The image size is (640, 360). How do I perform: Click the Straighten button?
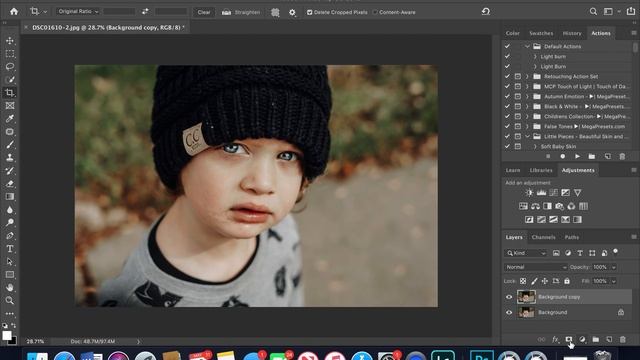click(241, 12)
